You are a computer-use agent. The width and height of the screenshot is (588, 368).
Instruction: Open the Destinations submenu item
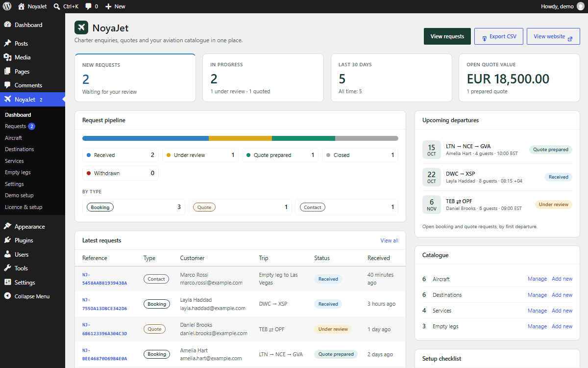pos(20,149)
